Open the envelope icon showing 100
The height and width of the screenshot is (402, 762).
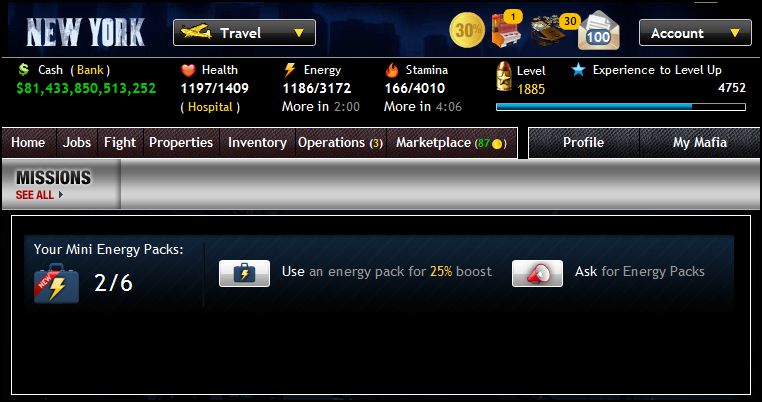pyautogui.click(x=598, y=31)
